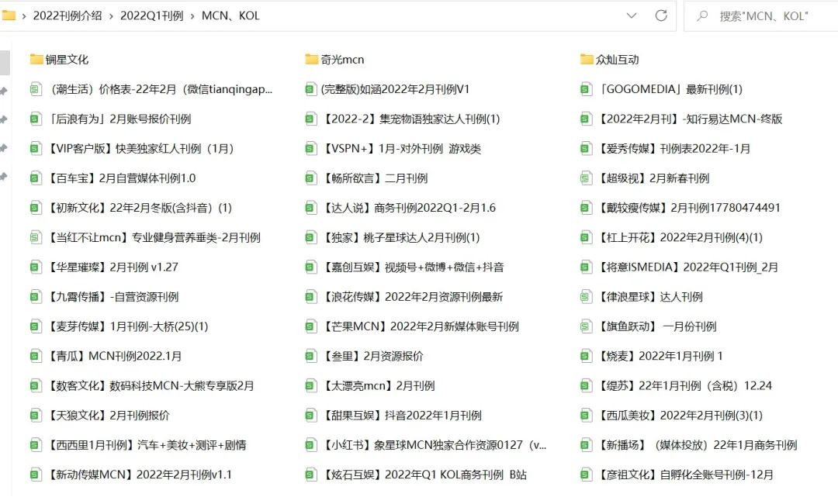Image resolution: width=838 pixels, height=504 pixels.
Task: Click the file icon beside 【VIP客户版】快美独家红人刊例
Action: (36, 148)
